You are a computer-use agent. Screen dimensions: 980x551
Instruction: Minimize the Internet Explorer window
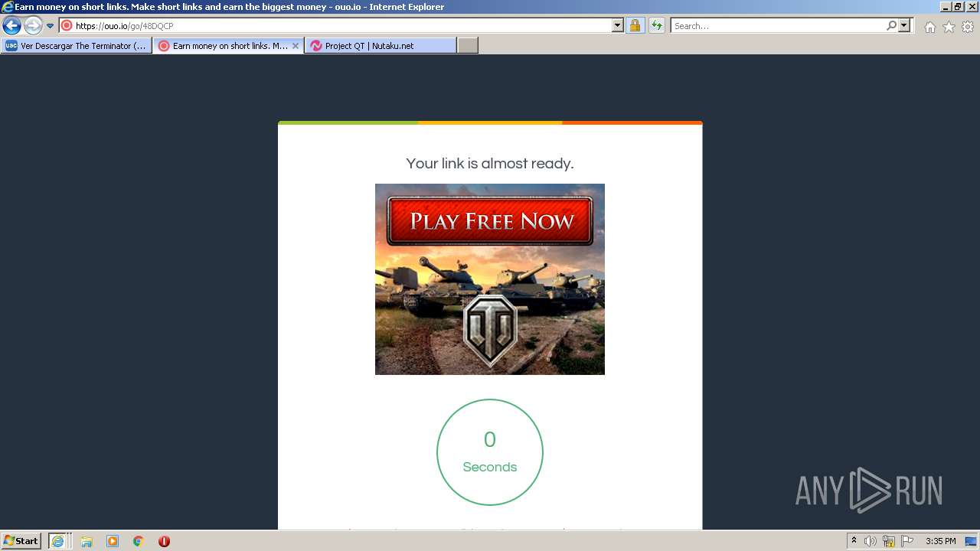[x=946, y=6]
